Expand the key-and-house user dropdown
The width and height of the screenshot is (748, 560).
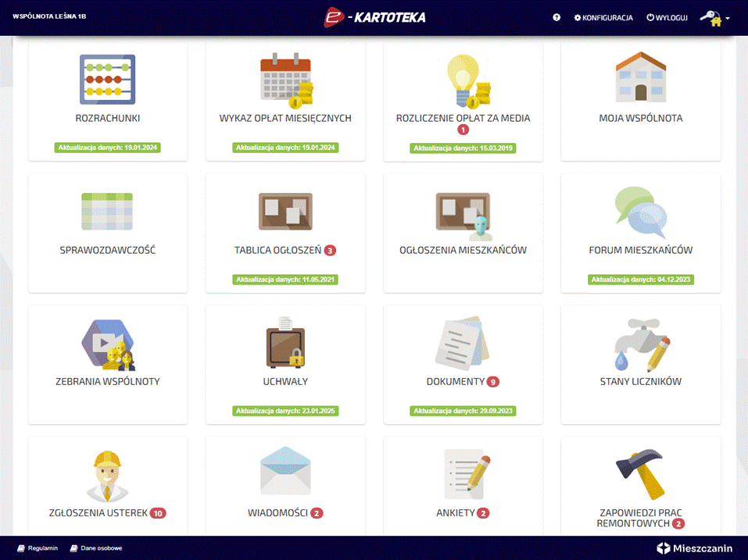point(714,18)
